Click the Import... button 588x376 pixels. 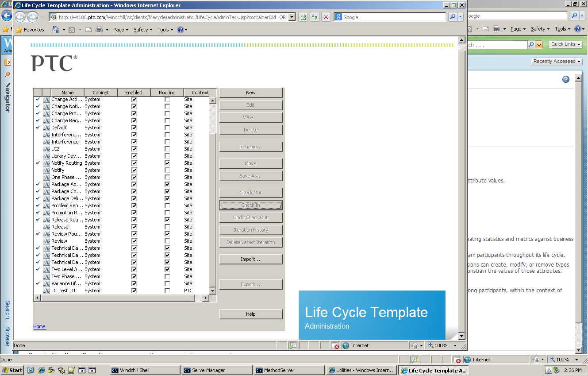point(251,259)
